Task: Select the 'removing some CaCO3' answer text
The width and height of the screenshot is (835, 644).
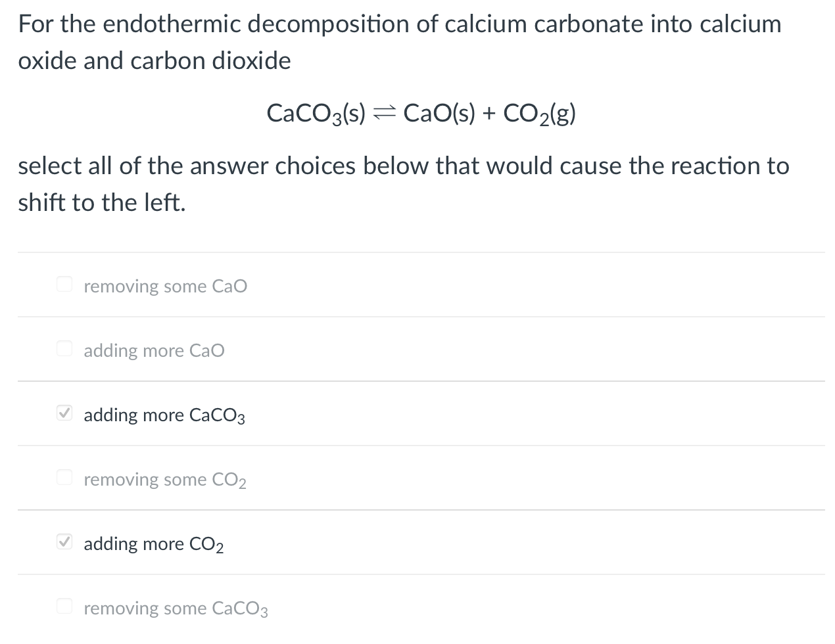Action: [175, 608]
